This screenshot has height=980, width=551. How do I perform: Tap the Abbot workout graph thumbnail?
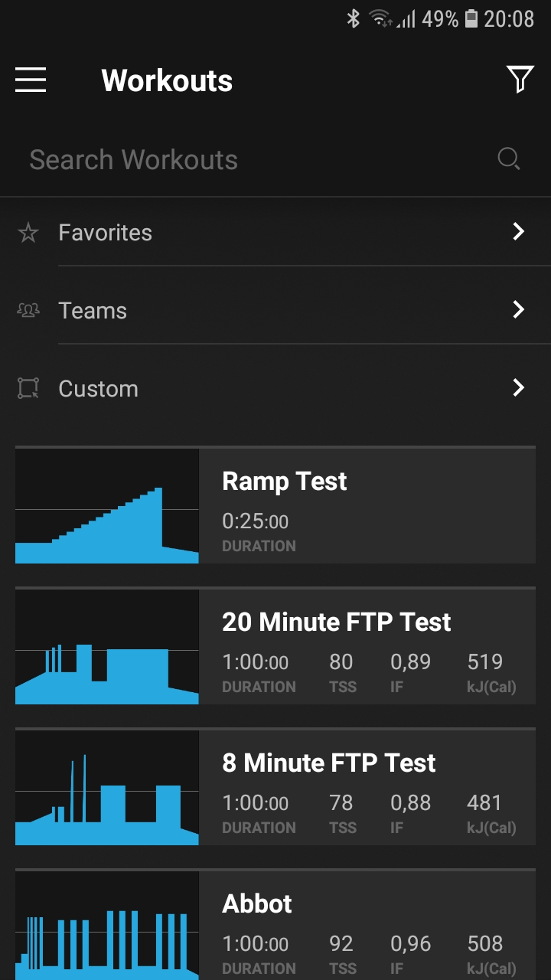click(x=107, y=926)
